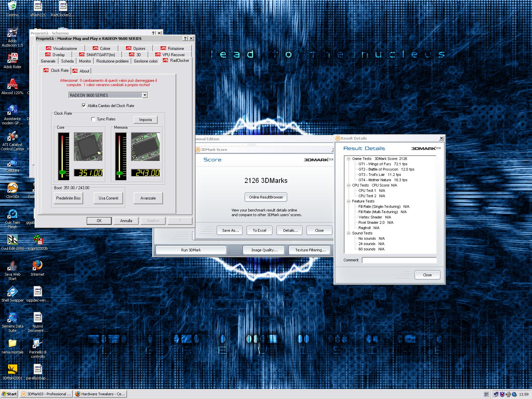Select GT1 - Wings of Fury result row
Screen dimensions: 532x399
coord(383,164)
